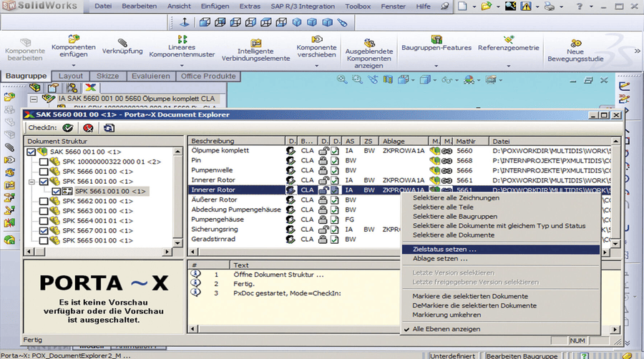Open Komponenten einfügen dropdown arrow

point(74,65)
